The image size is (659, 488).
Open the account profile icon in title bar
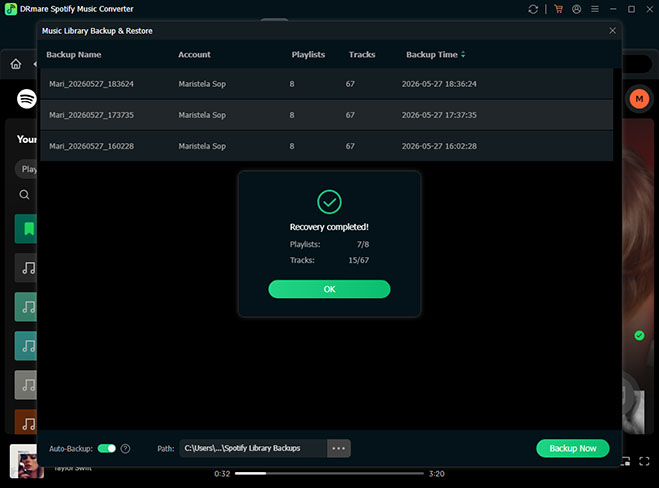point(577,9)
